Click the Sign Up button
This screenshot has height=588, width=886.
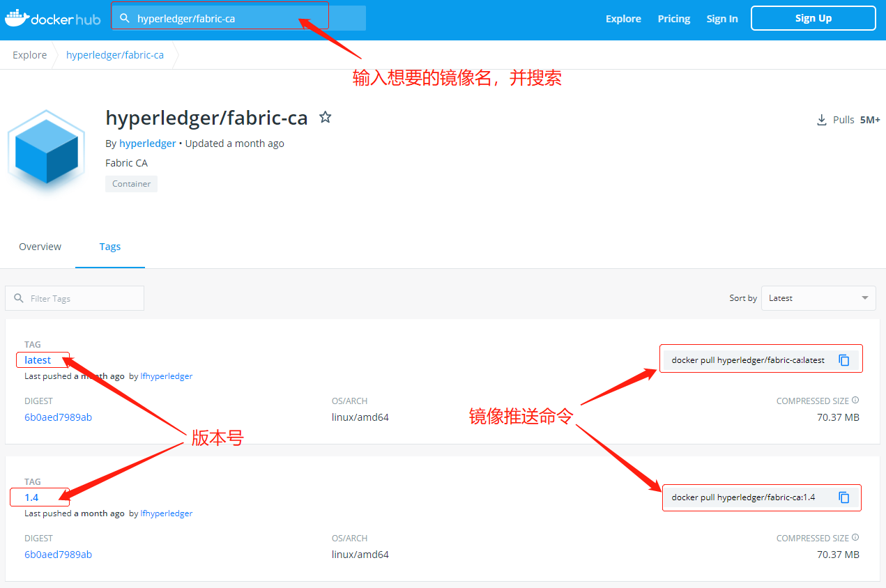coord(814,18)
